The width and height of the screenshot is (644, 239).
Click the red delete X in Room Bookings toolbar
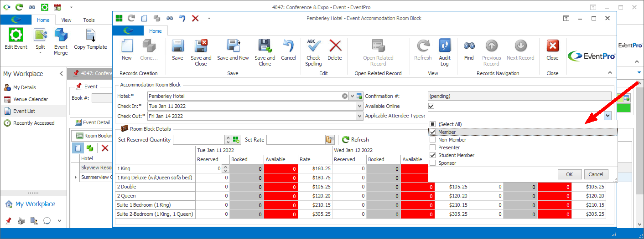105,148
